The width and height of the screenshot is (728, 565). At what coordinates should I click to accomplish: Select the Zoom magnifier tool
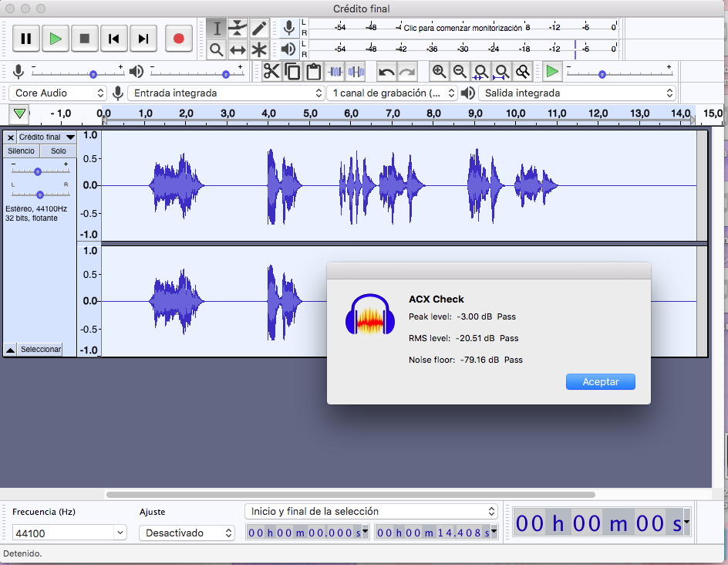217,49
